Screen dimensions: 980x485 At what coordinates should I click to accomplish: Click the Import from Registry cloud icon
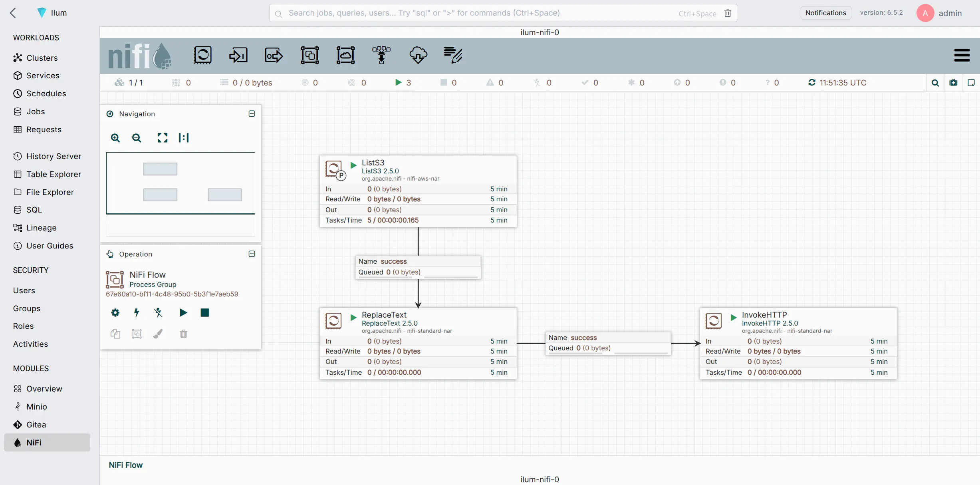pos(418,55)
